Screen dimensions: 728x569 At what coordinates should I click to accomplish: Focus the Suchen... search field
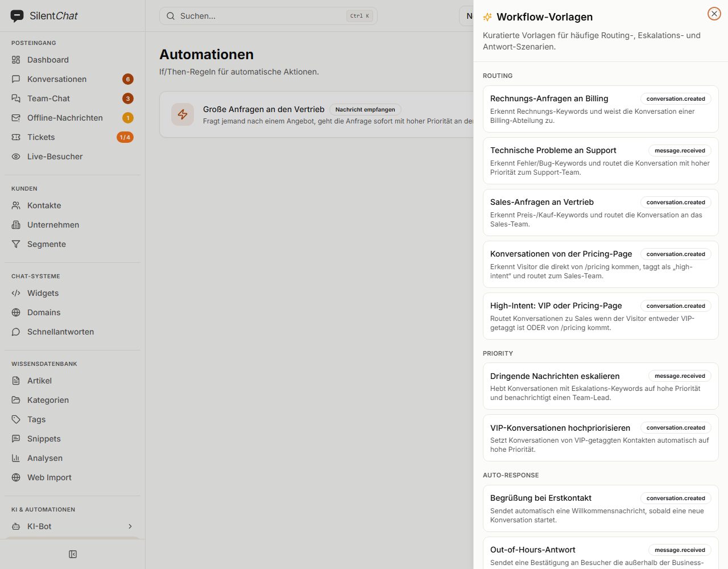tap(268, 16)
